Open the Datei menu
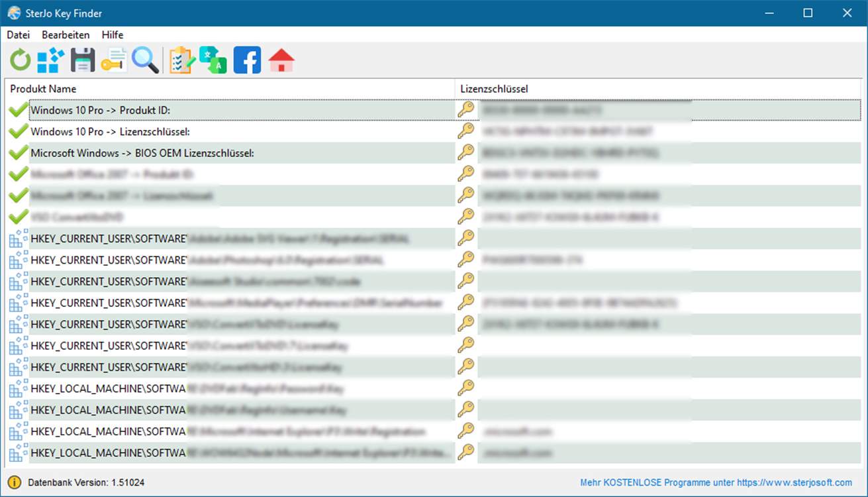 pyautogui.click(x=19, y=34)
